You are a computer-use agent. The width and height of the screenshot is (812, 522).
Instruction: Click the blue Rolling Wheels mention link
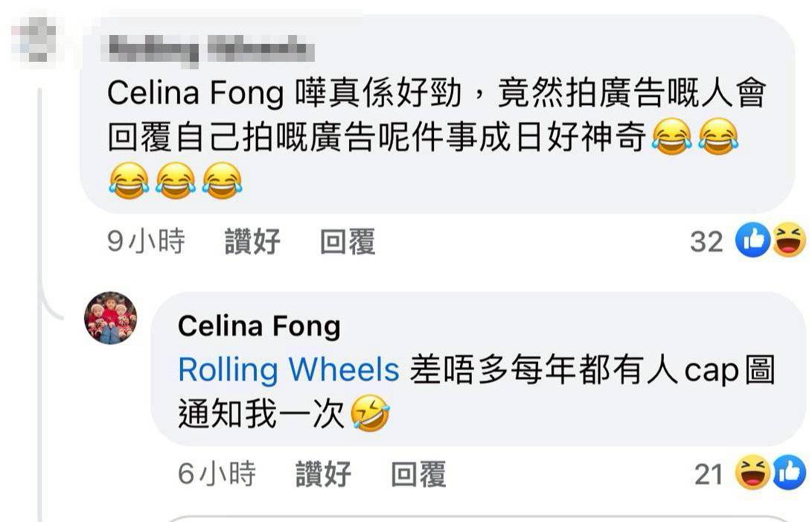point(289,371)
